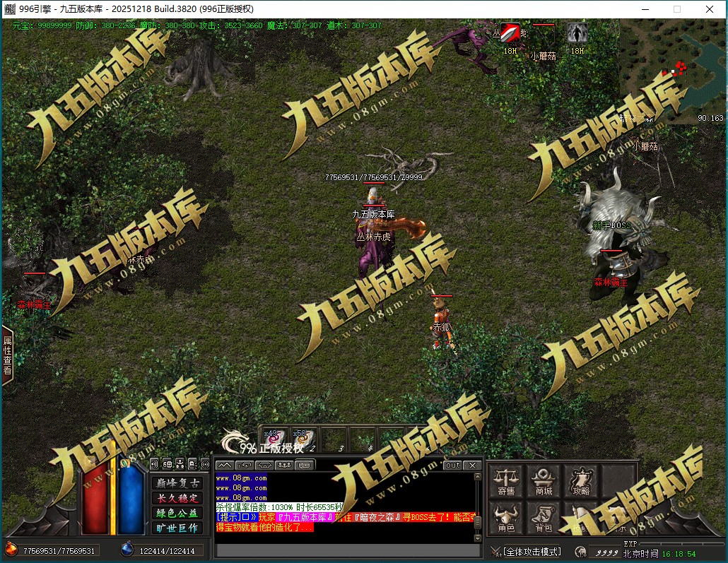Open the 角色 character helmet icon

(x=506, y=518)
